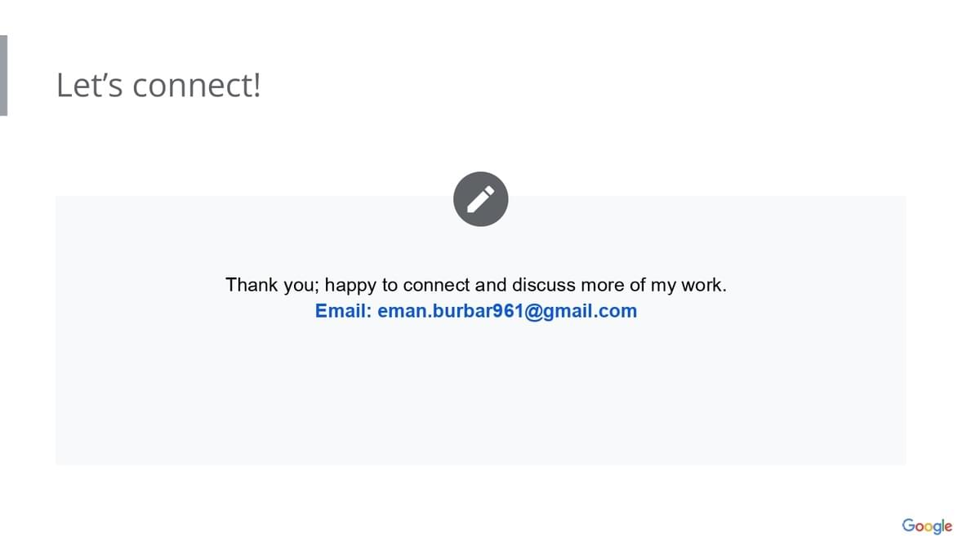The image size is (980, 551).
Task: Click the Google logo
Action: [x=927, y=526]
